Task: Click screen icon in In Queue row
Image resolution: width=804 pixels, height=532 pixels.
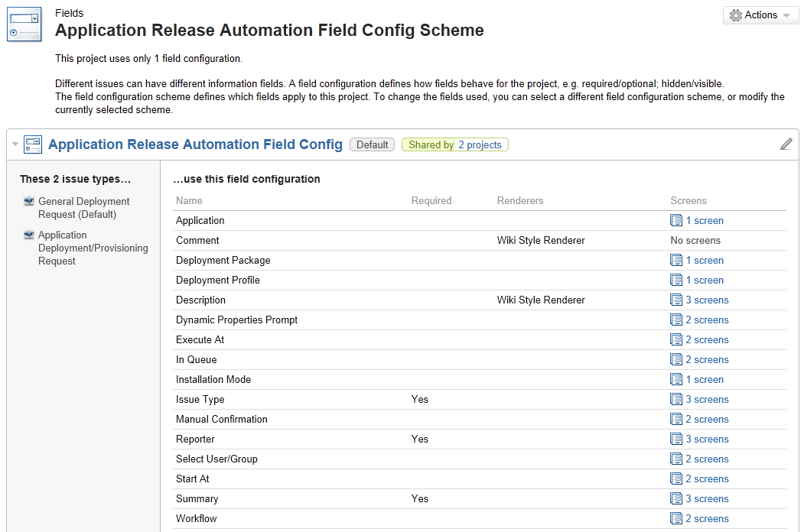Action: tap(675, 360)
